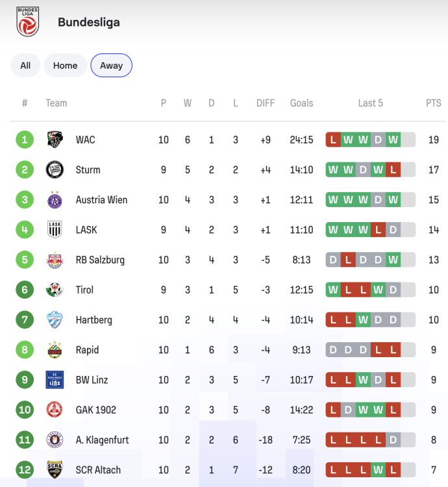Select the Away standings tab

[x=111, y=66]
